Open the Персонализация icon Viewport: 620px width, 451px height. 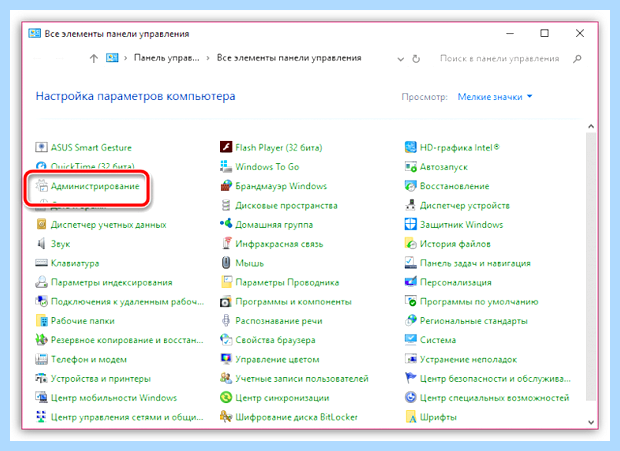point(411,282)
